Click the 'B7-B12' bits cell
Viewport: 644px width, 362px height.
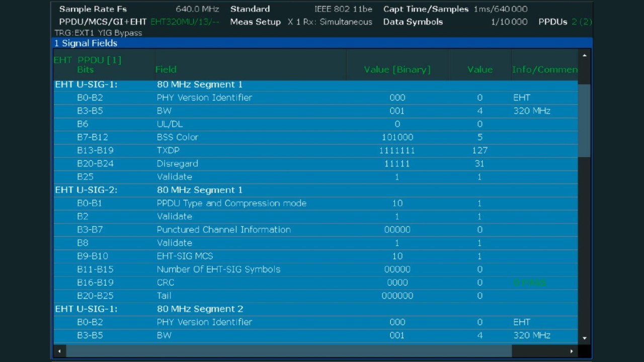(92, 137)
